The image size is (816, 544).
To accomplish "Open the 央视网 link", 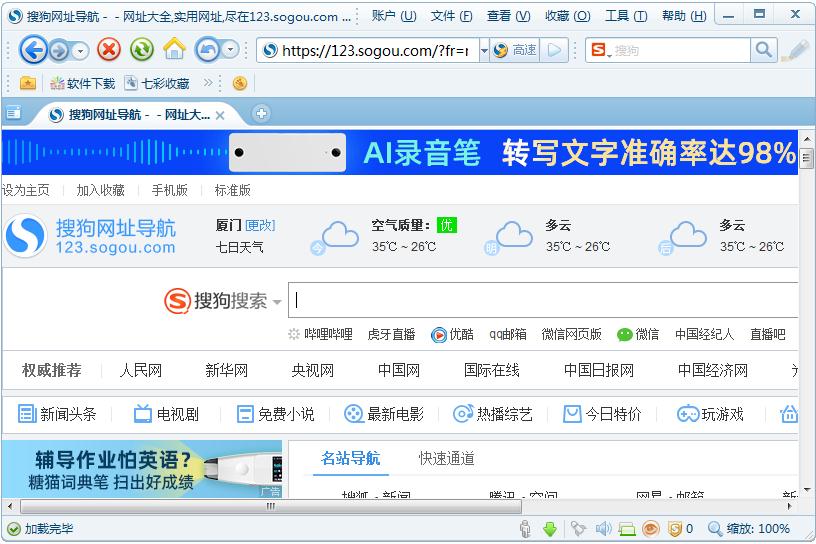I will coord(313,370).
